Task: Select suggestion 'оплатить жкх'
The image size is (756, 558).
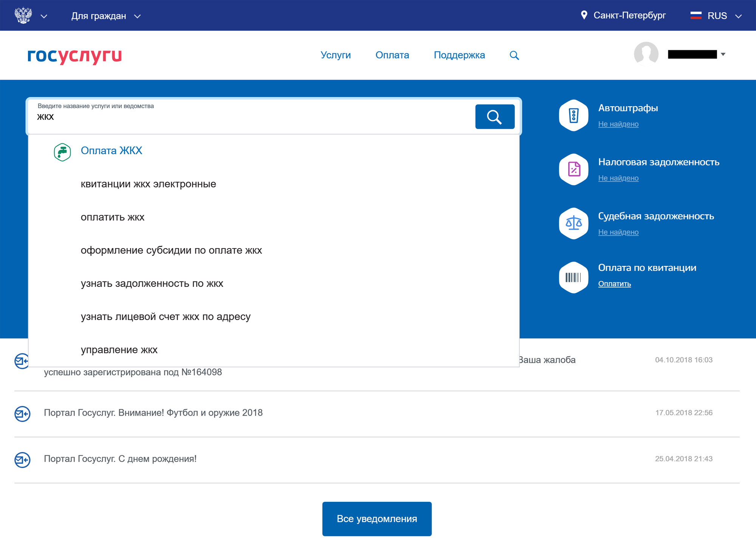Action: pyautogui.click(x=112, y=217)
